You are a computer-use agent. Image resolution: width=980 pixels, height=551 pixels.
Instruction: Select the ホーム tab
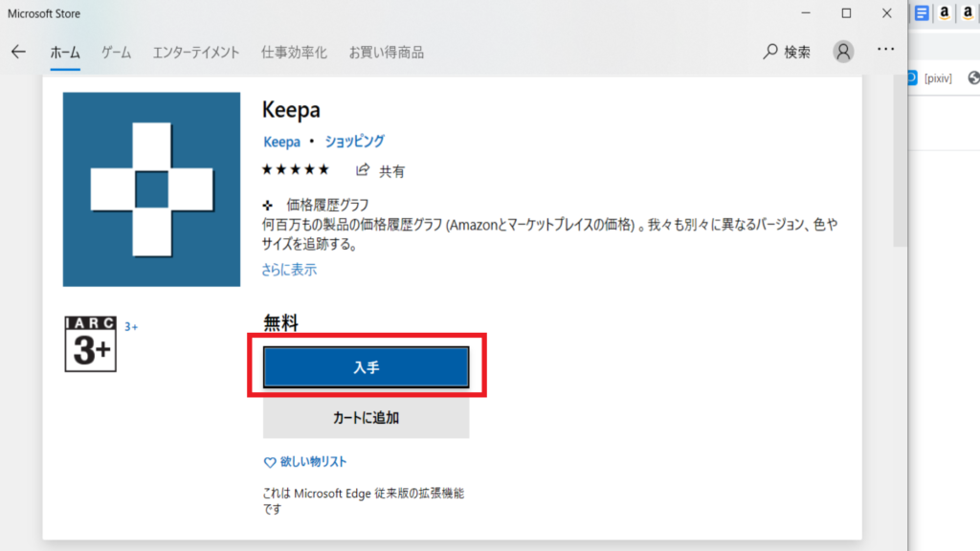click(65, 53)
